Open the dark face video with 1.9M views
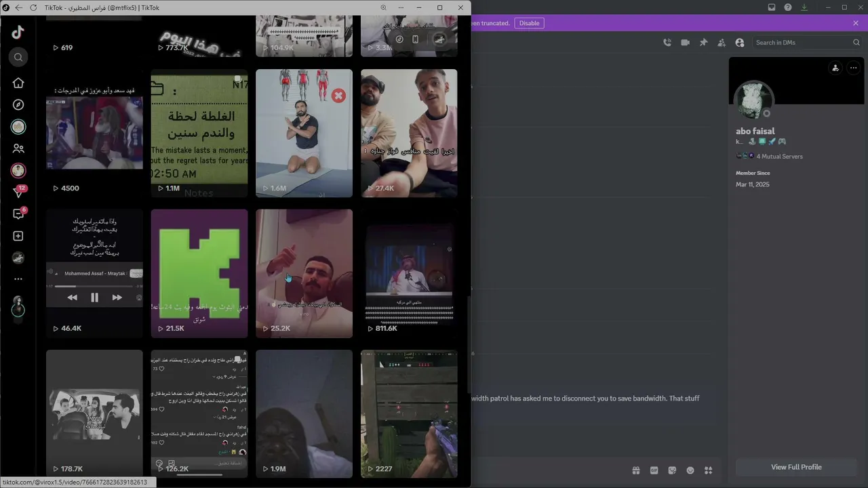Viewport: 868px width, 488px height. [x=304, y=413]
